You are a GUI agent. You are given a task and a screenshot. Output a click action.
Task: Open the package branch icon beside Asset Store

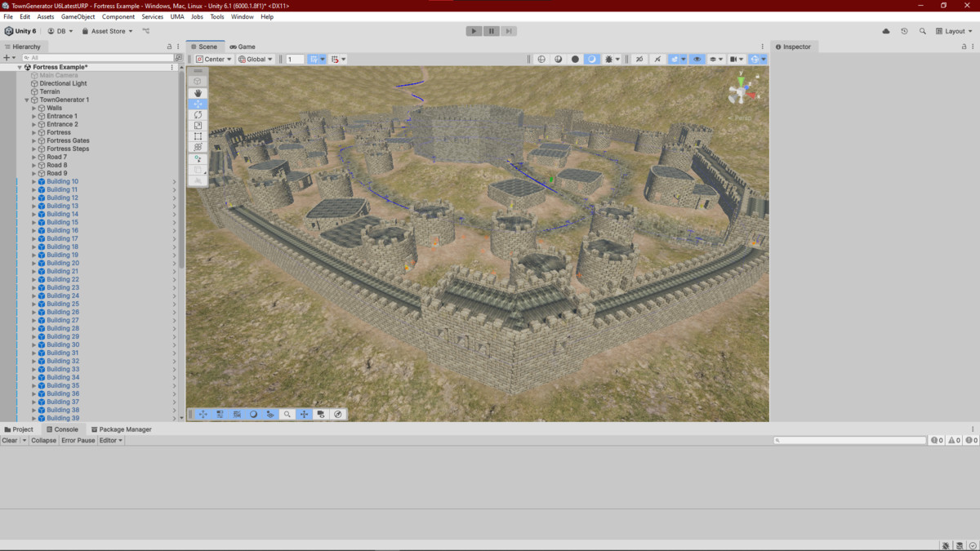pyautogui.click(x=146, y=31)
